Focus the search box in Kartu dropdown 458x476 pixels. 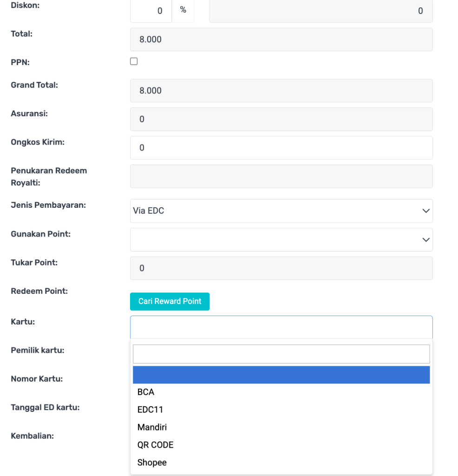click(281, 354)
